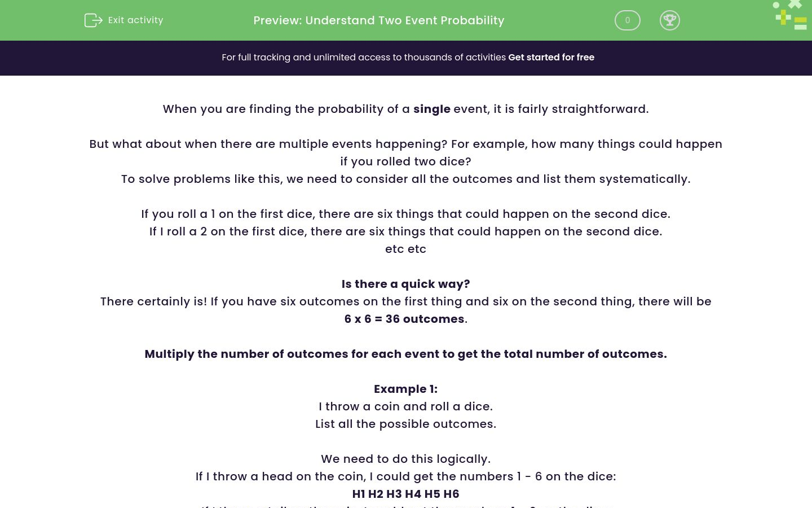812x508 pixels.
Task: Select the arrow inside the exit icon
Action: click(x=97, y=20)
